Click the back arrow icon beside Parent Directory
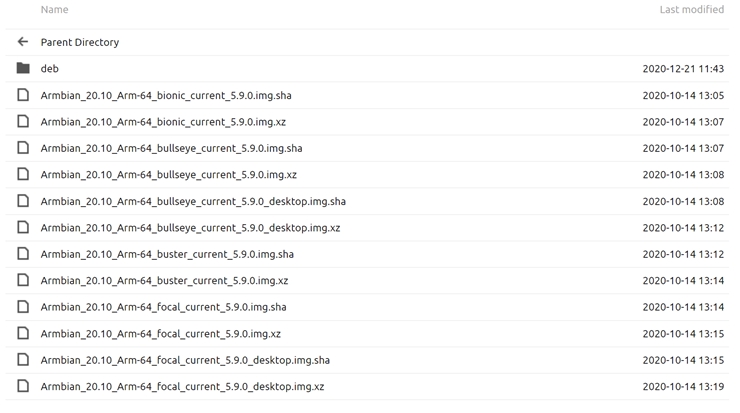The image size is (740, 413). coord(23,42)
